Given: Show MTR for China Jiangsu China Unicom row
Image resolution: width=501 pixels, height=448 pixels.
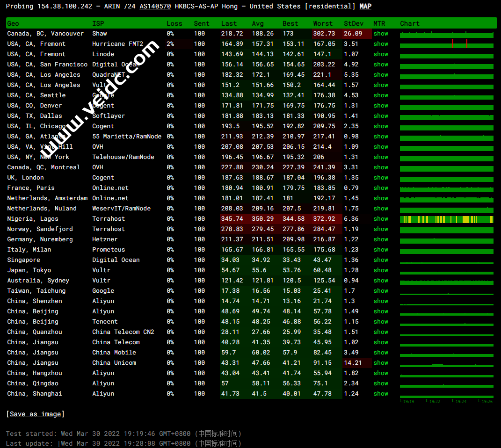Looking at the screenshot, I should (381, 363).
